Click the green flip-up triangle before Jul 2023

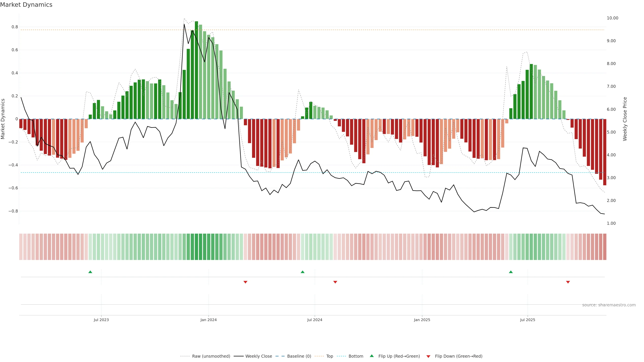[90, 272]
